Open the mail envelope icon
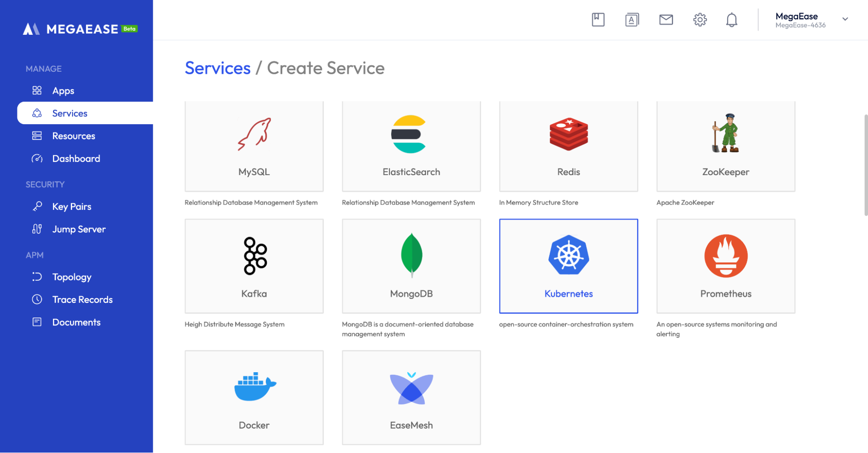This screenshot has width=868, height=453. point(666,19)
